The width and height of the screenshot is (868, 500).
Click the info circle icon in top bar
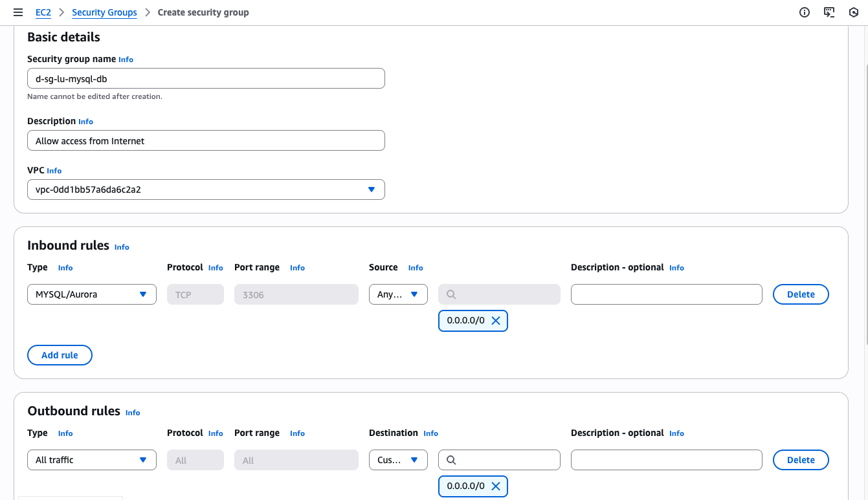(x=805, y=12)
